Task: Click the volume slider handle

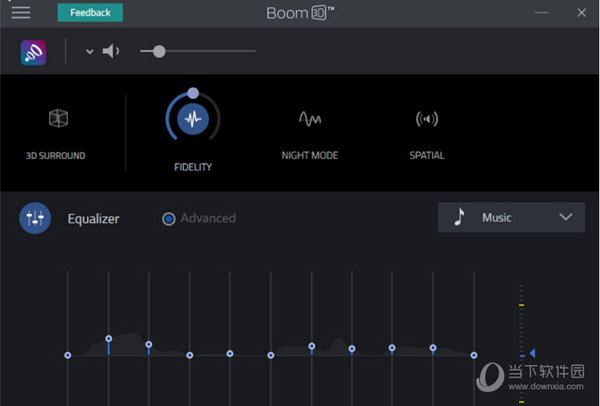Action: (x=159, y=51)
